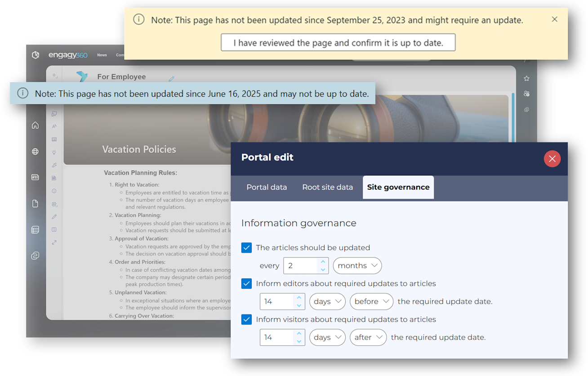Open the 'before' timing dropdown

371,302
